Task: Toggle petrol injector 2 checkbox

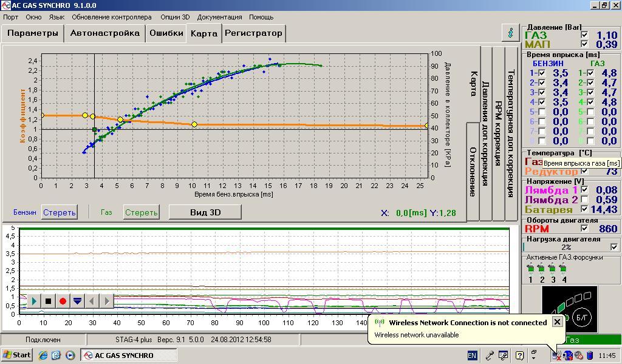Action: click(x=542, y=83)
